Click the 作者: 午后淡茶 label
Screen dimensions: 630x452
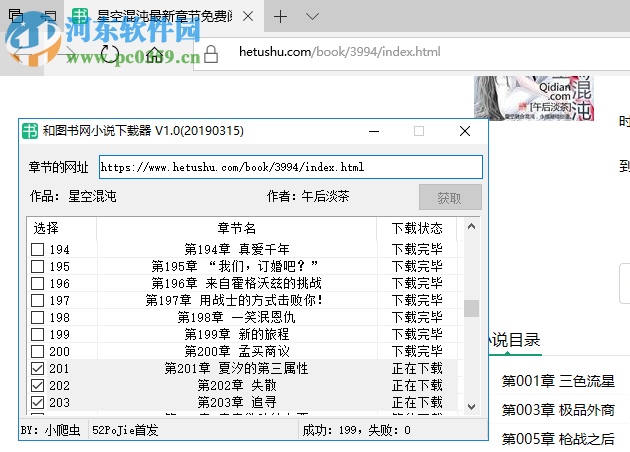click(x=308, y=196)
